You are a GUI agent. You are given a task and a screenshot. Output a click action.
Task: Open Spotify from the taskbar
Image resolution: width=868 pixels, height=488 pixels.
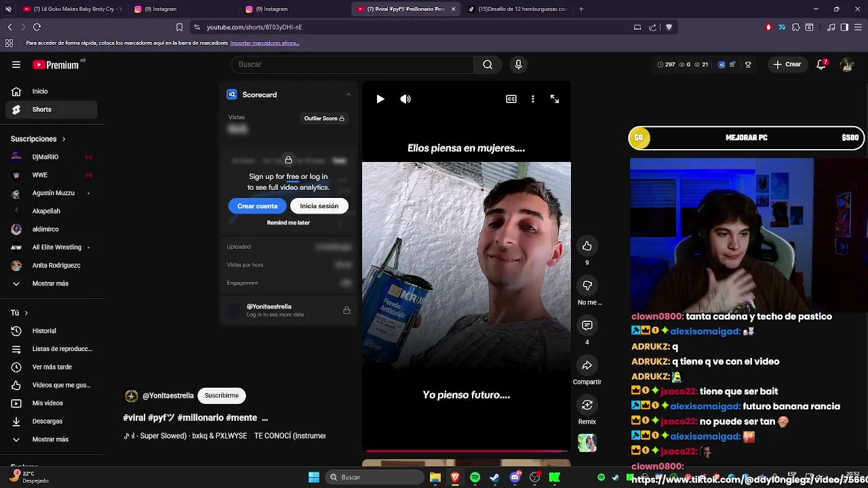tap(475, 477)
